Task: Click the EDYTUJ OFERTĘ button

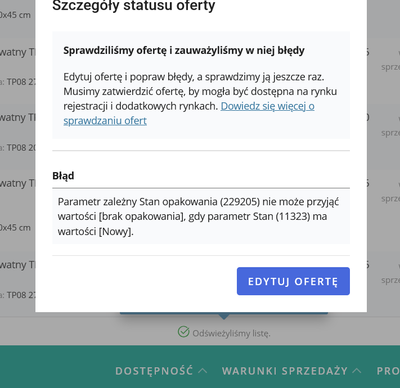Action: 293,281
